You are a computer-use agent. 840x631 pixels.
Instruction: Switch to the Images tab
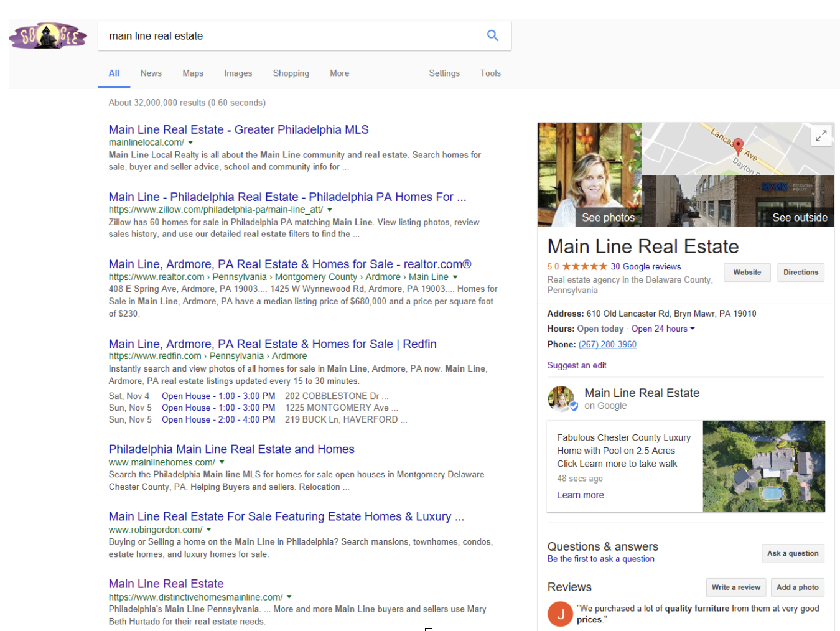(x=238, y=73)
